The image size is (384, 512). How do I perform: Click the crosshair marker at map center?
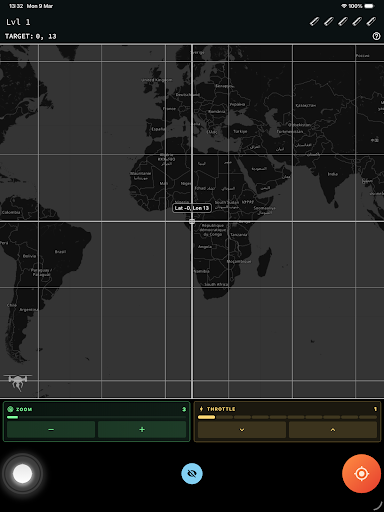click(192, 221)
